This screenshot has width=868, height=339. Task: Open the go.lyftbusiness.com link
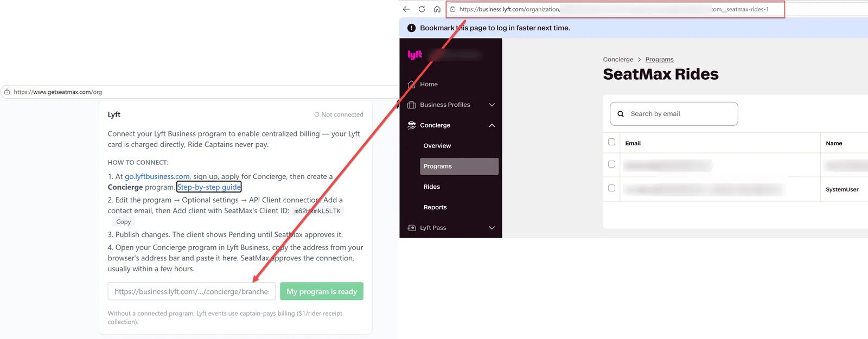click(x=157, y=176)
